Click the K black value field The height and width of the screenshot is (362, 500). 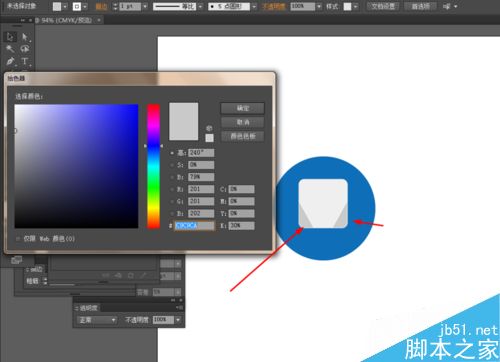tap(241, 226)
